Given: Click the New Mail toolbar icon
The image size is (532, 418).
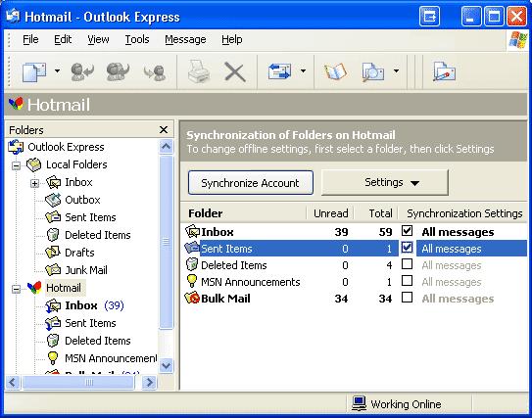Looking at the screenshot, I should 34,71.
